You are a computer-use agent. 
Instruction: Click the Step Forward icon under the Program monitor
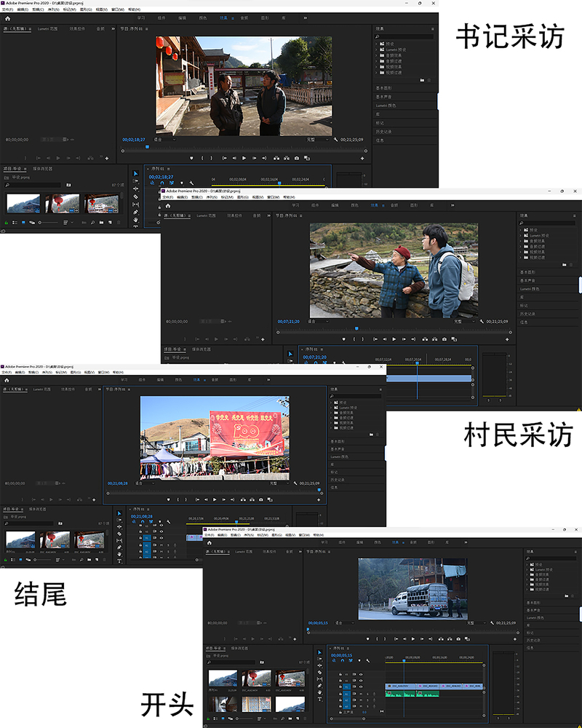pos(253,158)
